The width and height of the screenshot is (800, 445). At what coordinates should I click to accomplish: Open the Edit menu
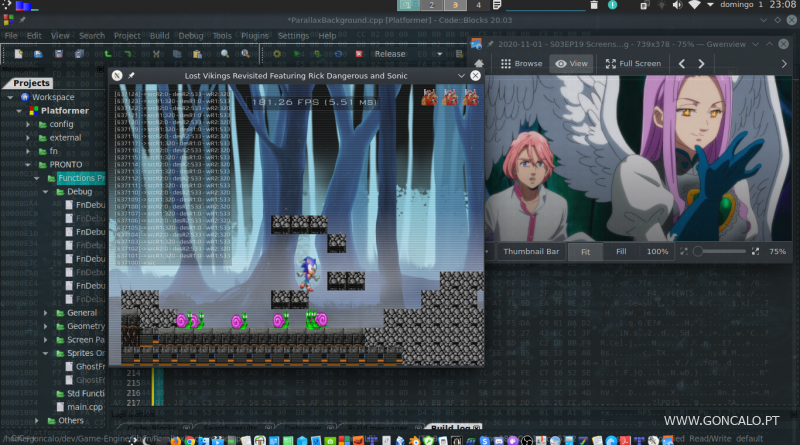coord(34,36)
